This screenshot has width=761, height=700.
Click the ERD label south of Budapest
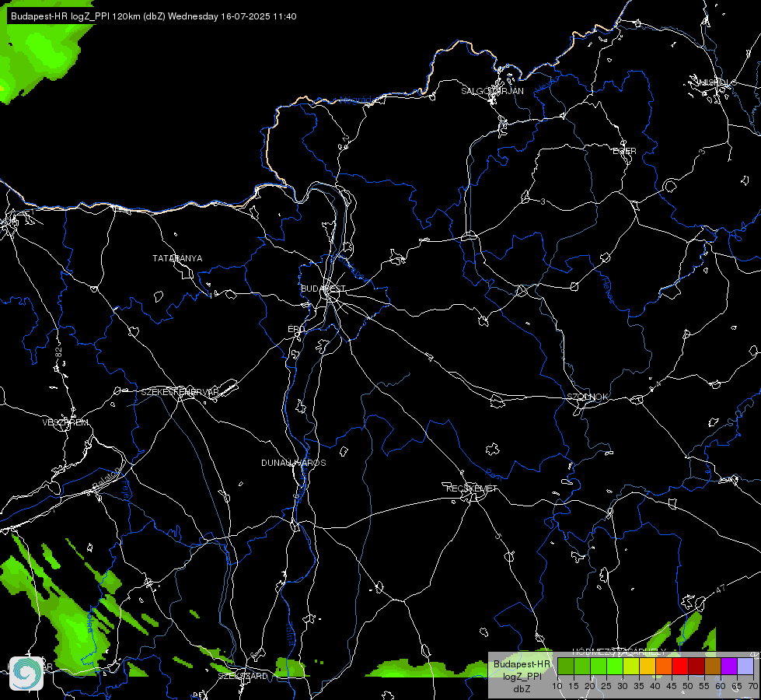pyautogui.click(x=296, y=329)
